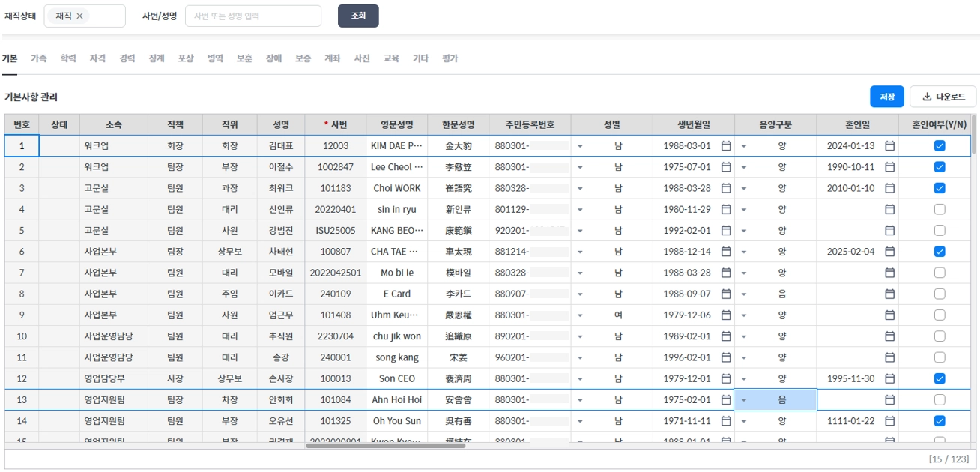
Task: Sort by 소속 column header
Action: (x=114, y=124)
